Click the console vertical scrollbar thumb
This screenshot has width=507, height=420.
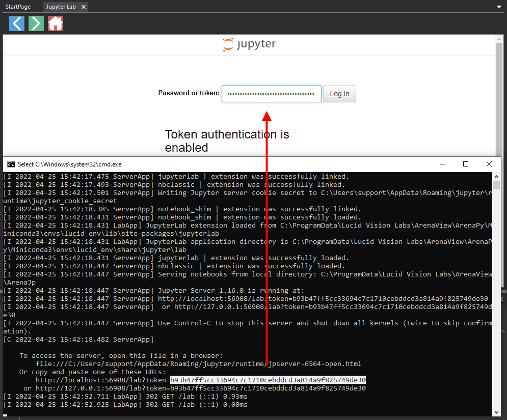click(x=496, y=185)
